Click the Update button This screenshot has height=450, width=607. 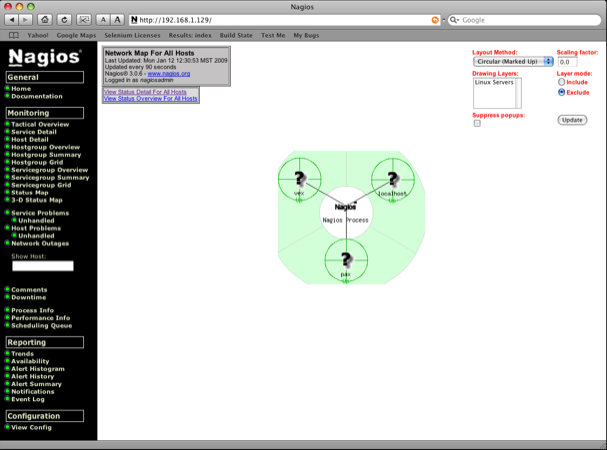[x=572, y=120]
